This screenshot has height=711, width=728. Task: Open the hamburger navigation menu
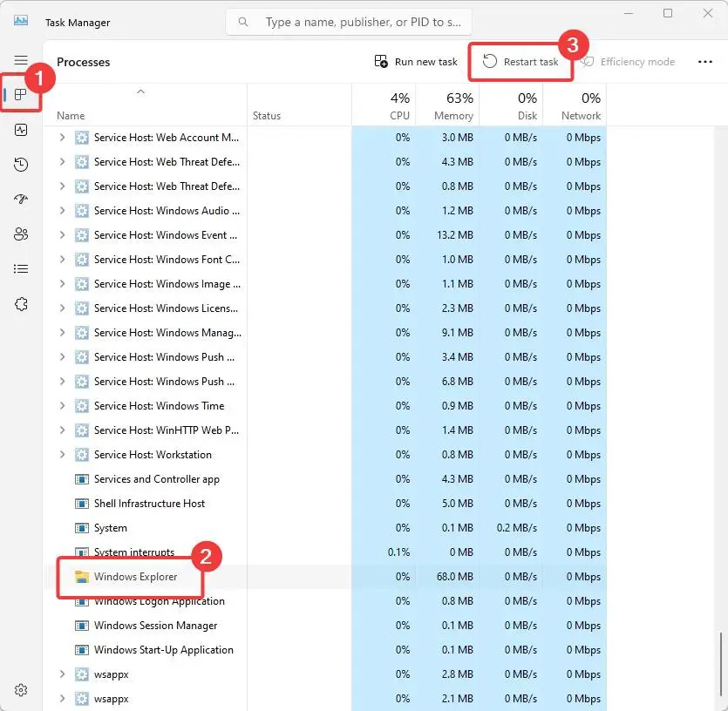(21, 60)
